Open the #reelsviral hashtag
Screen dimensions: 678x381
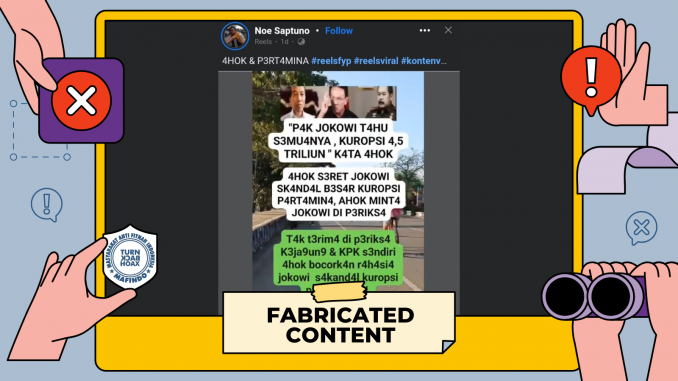pyautogui.click(x=376, y=61)
